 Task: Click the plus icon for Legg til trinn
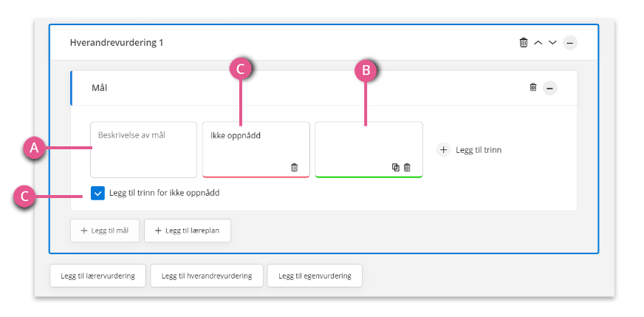444,150
